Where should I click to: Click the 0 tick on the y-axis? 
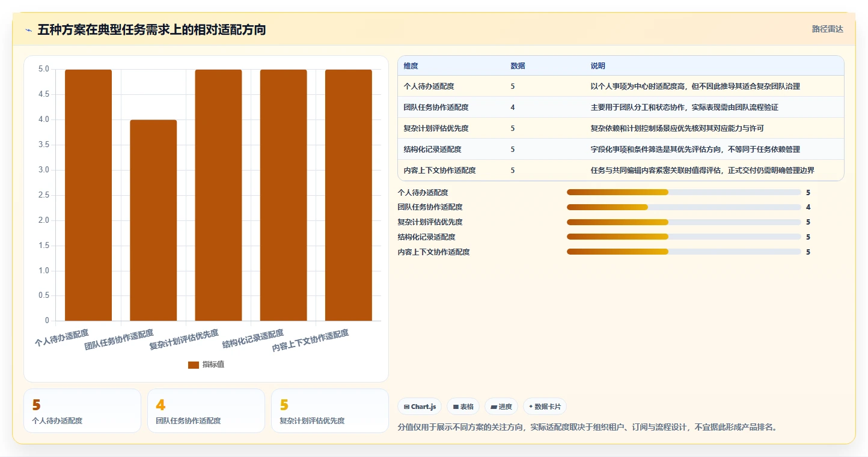[x=47, y=321]
